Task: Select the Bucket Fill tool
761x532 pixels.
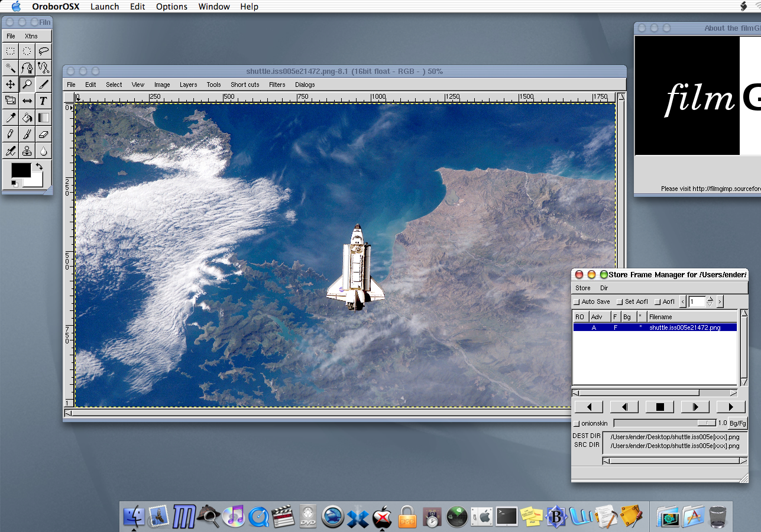Action: (x=27, y=117)
